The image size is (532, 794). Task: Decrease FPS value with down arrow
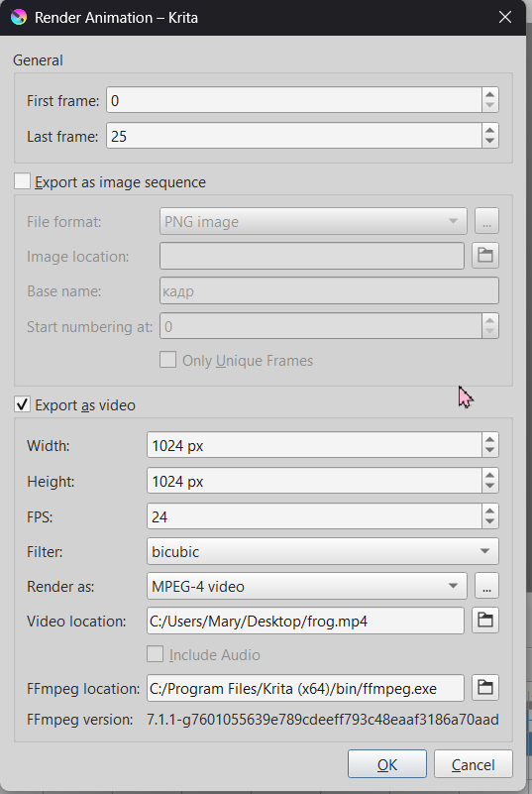489,521
